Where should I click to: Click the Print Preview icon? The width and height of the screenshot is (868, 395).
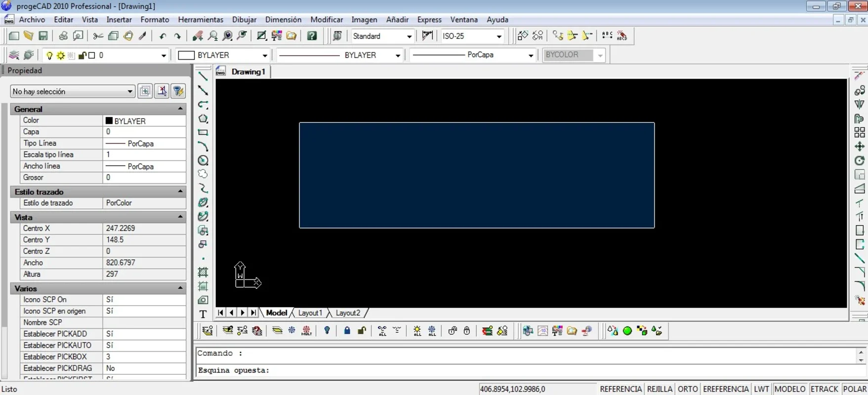click(x=78, y=36)
